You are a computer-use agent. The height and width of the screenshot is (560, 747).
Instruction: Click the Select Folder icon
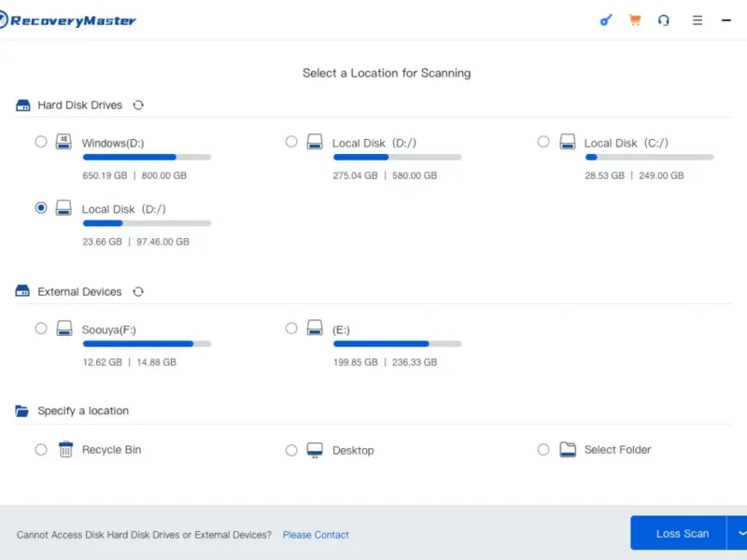point(568,450)
